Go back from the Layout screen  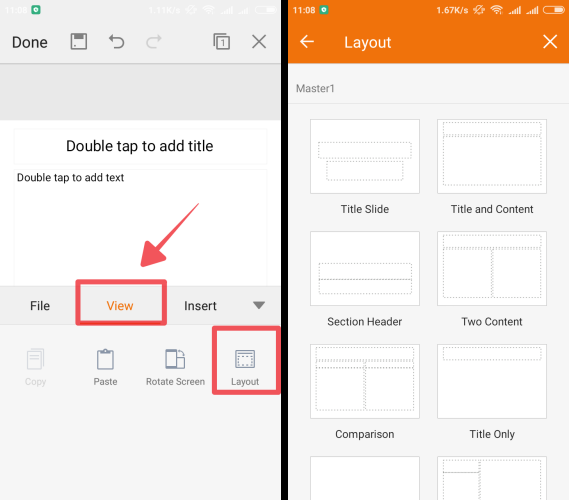click(307, 41)
